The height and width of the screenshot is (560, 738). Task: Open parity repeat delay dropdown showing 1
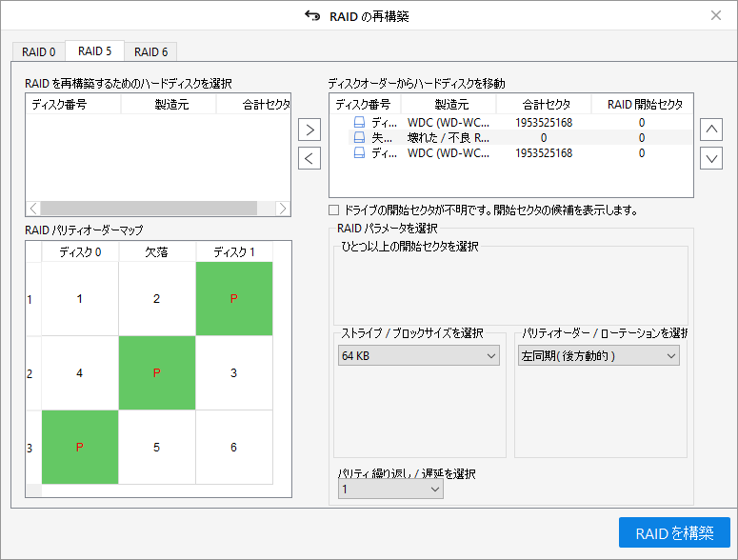(x=390, y=490)
